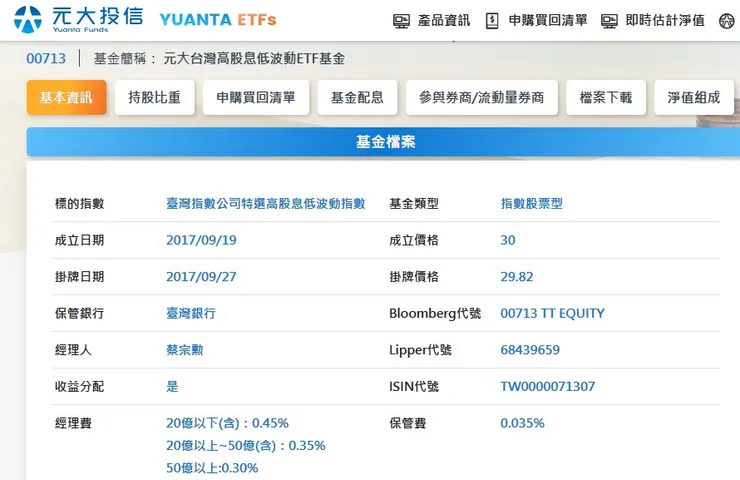Click inception date 2017/09/19
This screenshot has width=740, height=480.
(x=201, y=240)
